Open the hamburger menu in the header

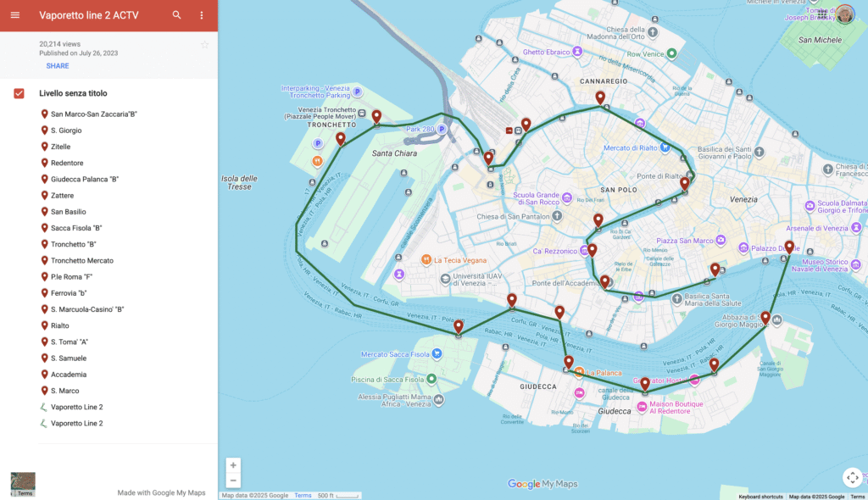[14, 15]
